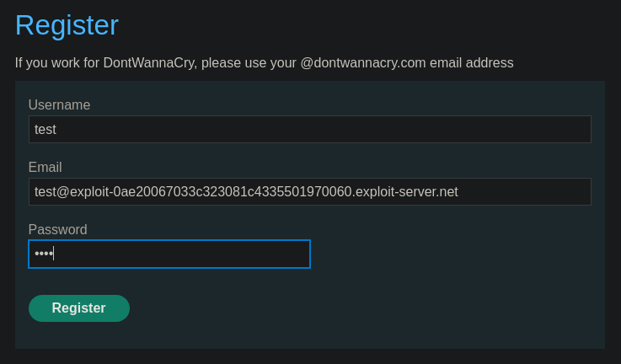The image size is (621, 364).
Task: Click the DontWannaCry instruction sentence
Action: pos(265,63)
